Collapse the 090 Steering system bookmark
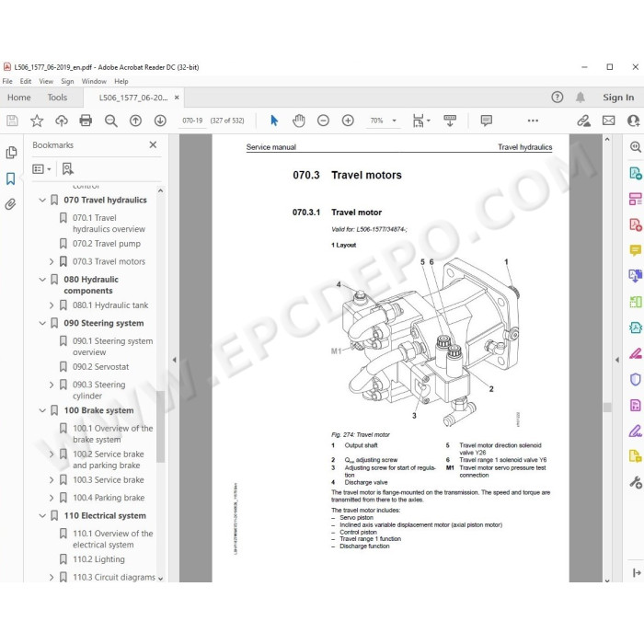644x644 pixels. (x=42, y=323)
